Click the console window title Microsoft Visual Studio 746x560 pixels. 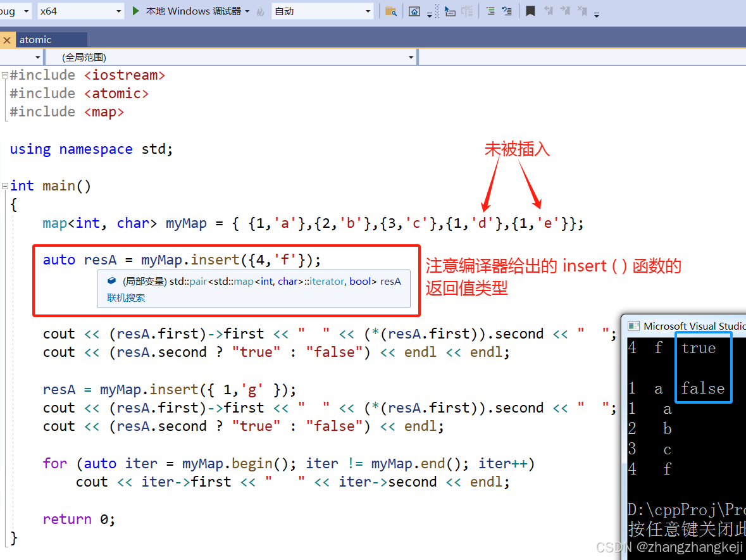coord(694,326)
